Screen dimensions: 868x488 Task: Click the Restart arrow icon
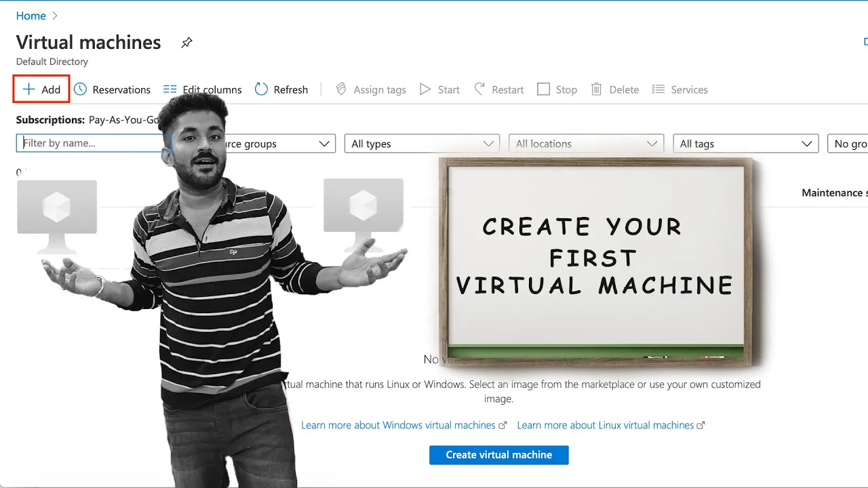click(x=479, y=89)
